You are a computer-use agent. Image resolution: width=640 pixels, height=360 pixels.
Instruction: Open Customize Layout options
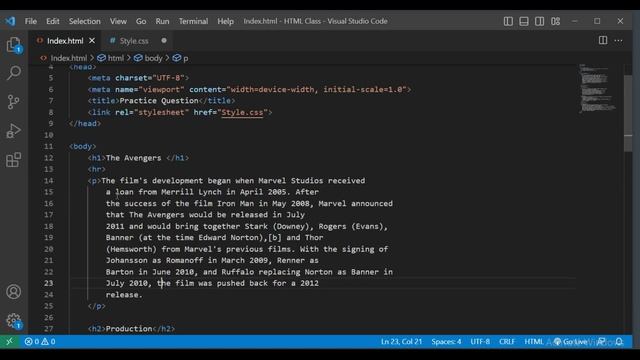point(556,21)
